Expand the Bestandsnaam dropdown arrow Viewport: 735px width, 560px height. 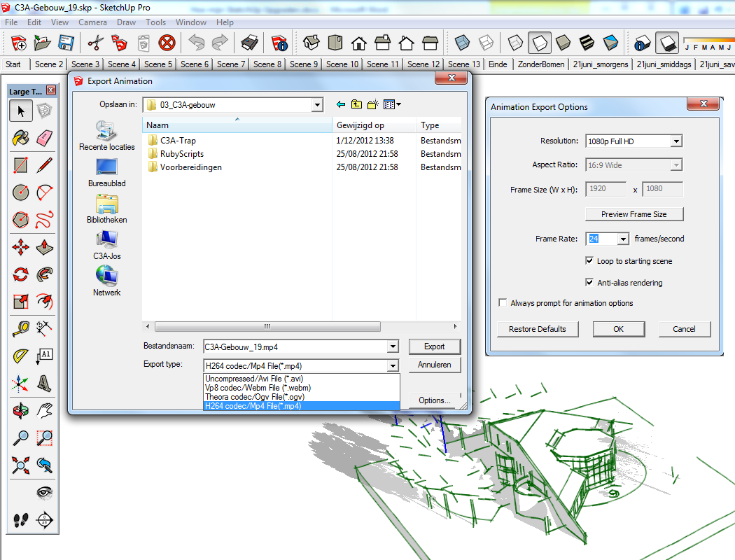(x=393, y=346)
